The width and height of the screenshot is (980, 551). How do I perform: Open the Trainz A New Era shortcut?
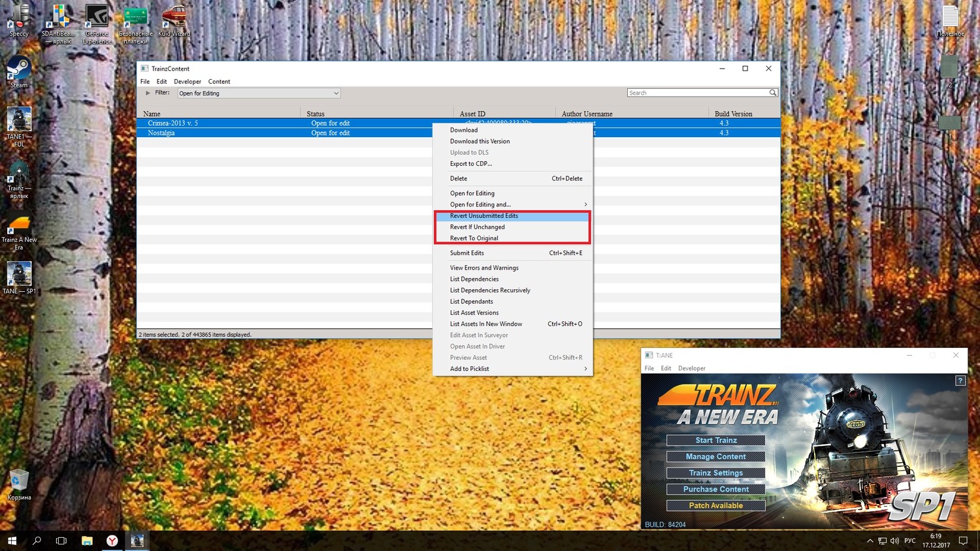(19, 228)
